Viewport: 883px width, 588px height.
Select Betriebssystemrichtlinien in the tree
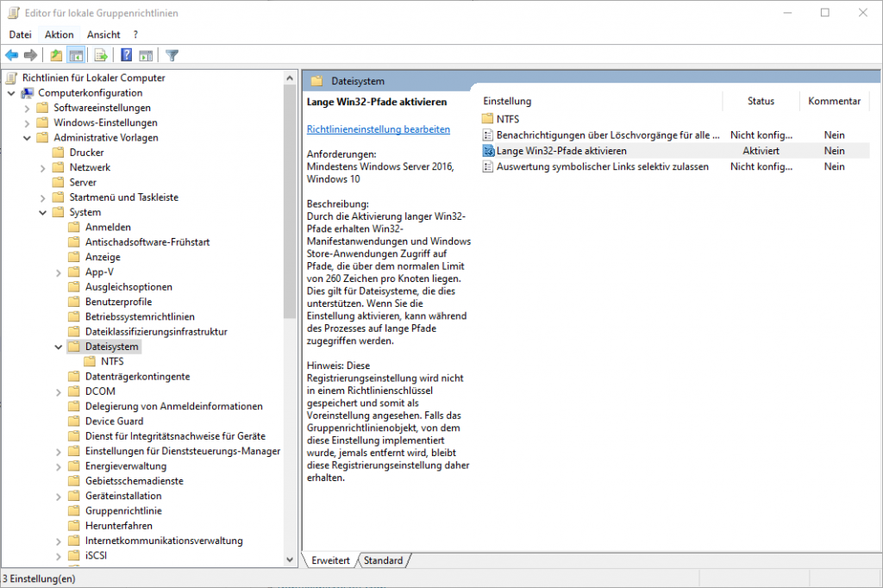coord(141,316)
